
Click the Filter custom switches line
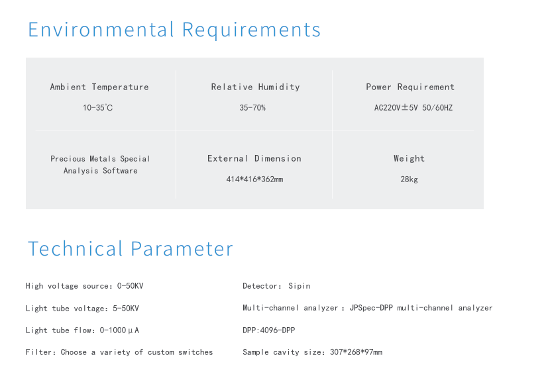(x=119, y=352)
